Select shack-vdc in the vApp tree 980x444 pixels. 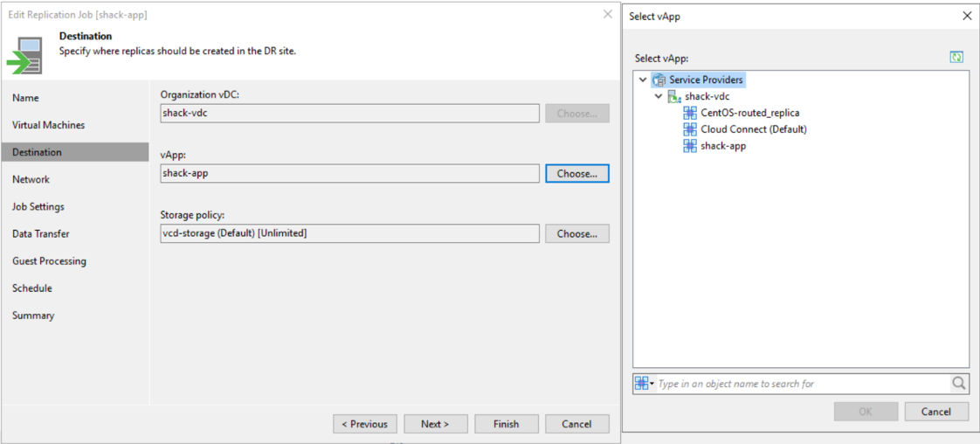click(x=707, y=97)
